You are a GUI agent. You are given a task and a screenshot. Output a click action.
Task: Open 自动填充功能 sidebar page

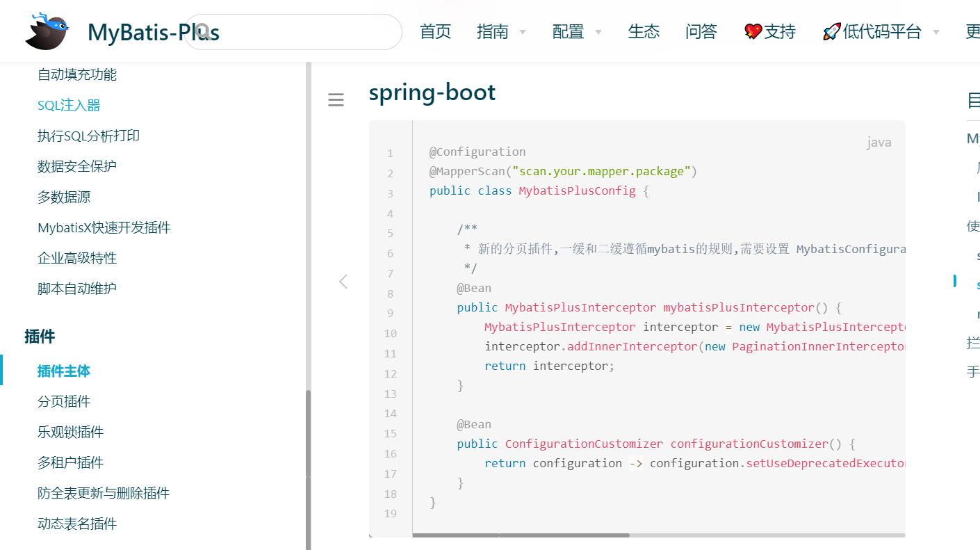point(77,74)
